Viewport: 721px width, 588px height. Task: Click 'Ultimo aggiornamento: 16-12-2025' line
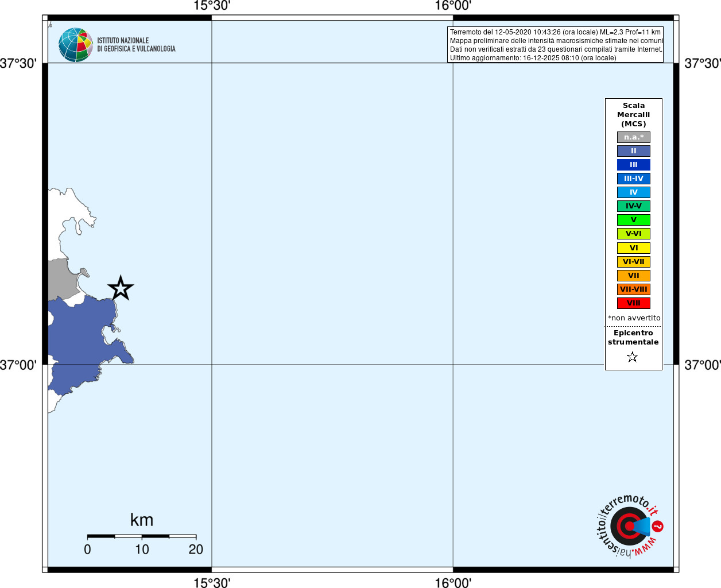pos(533,58)
